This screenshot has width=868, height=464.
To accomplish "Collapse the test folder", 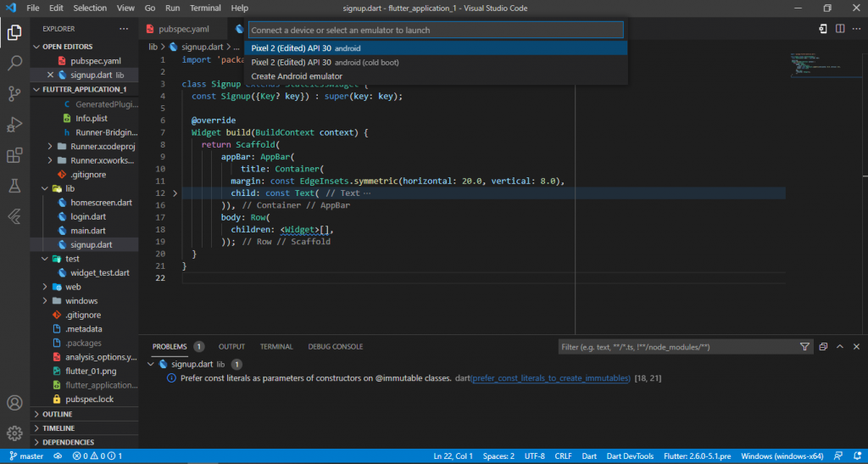I will tap(45, 259).
